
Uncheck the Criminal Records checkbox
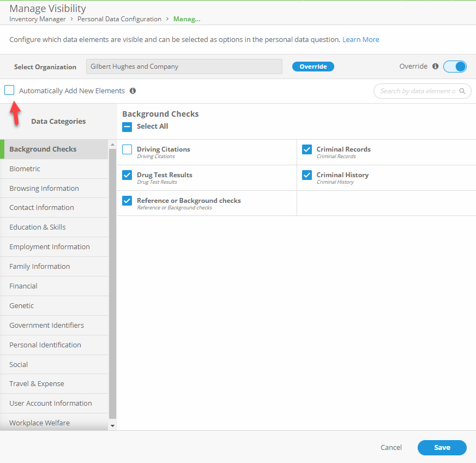(307, 149)
